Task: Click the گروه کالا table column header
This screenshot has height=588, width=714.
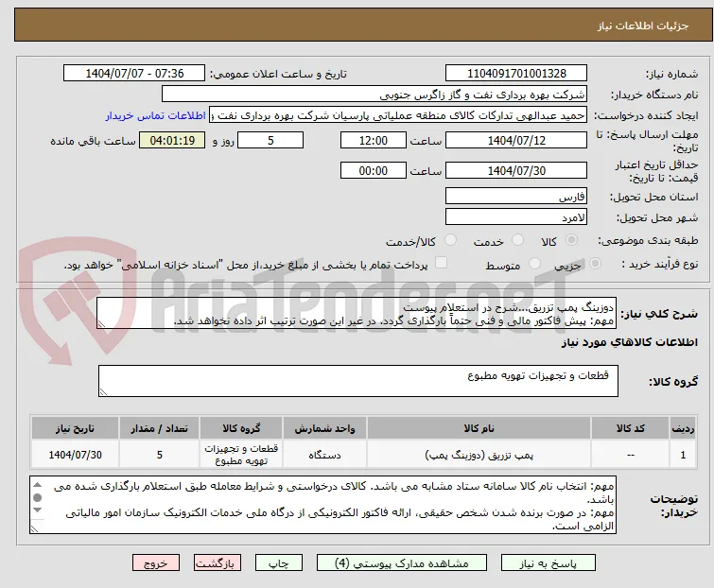Action: 241,428
